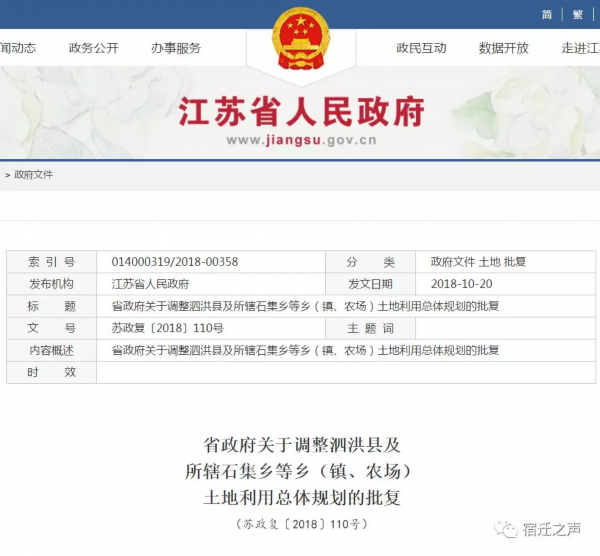Open the partially visible 闻动态 menu

coord(18,48)
